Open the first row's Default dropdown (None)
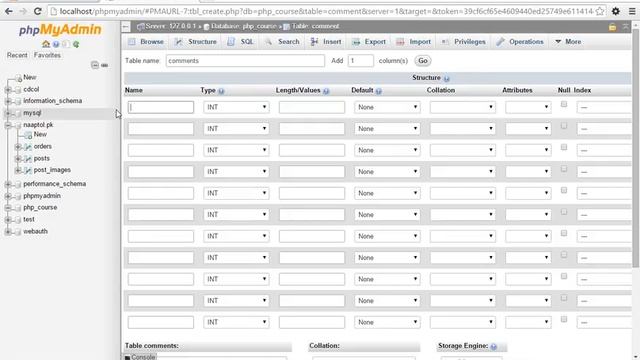The width and height of the screenshot is (640, 360). pyautogui.click(x=387, y=107)
